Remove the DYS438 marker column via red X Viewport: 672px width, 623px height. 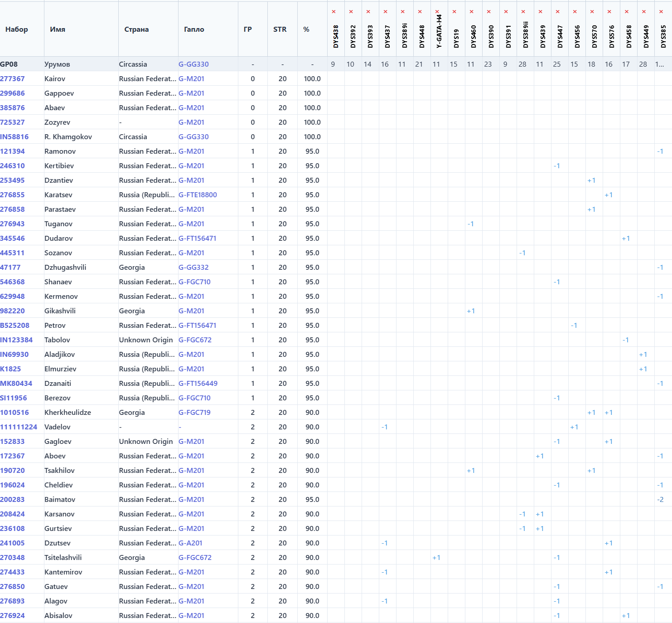click(x=334, y=12)
